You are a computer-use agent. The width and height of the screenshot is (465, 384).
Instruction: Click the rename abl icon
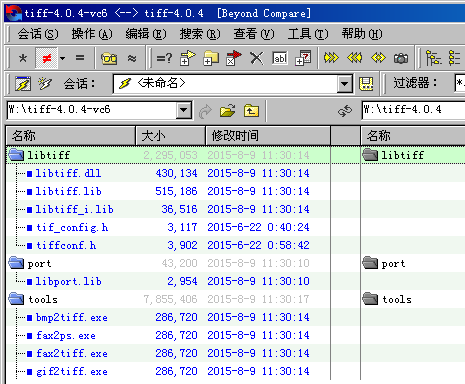[280, 58]
